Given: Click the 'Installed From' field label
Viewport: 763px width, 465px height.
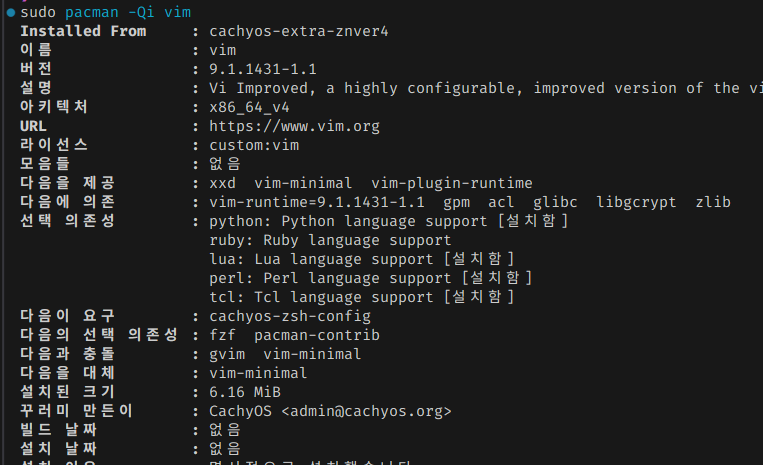Looking at the screenshot, I should pos(83,31).
